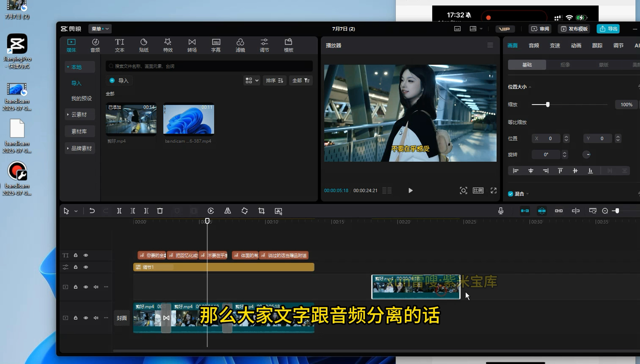Click the crop tool icon

(261, 211)
